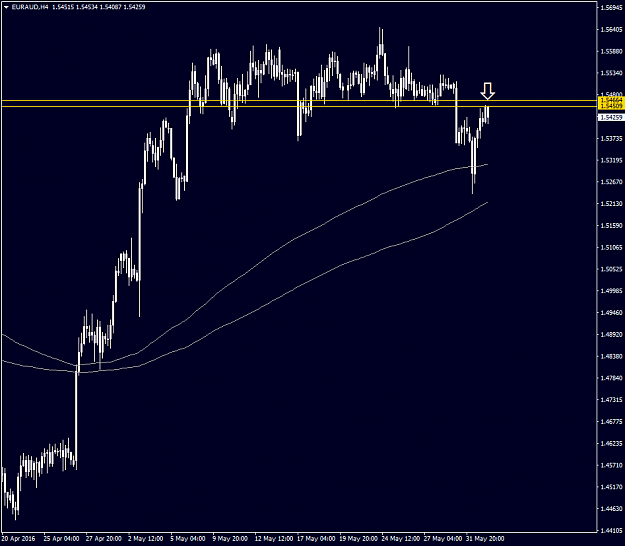Image resolution: width=625 pixels, height=546 pixels.
Task: Click time axis label 12 May 12:00
Action: 273,539
